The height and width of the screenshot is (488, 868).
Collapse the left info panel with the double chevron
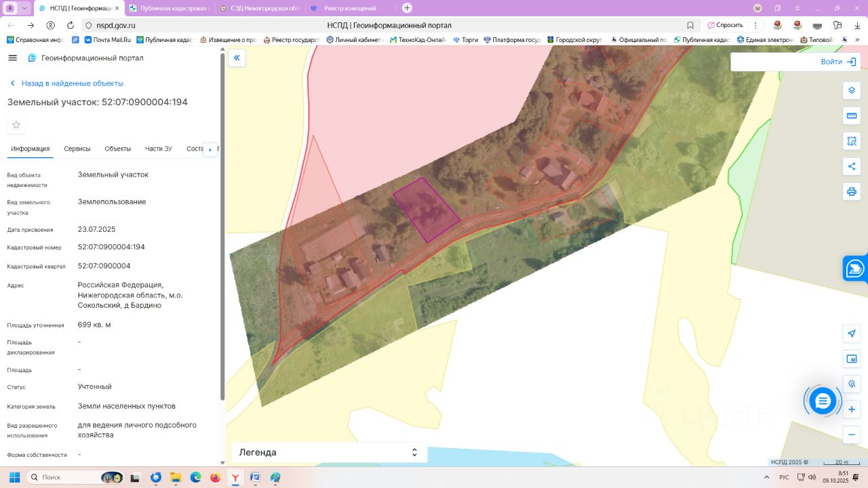tap(237, 58)
